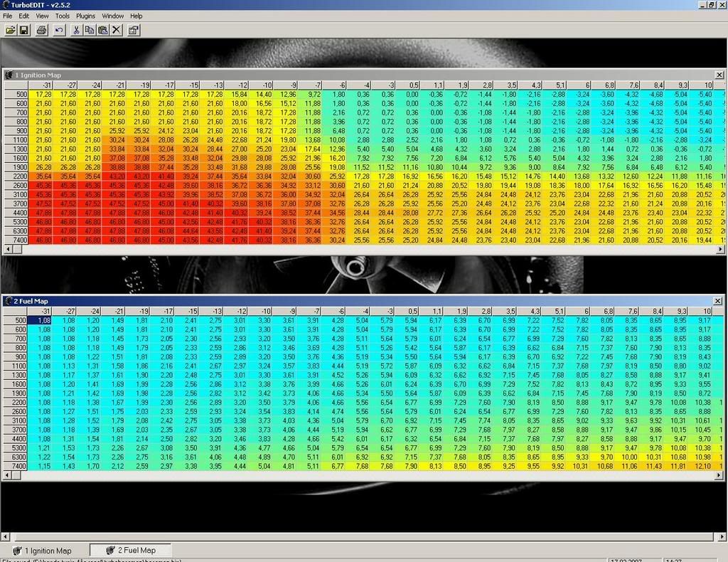Open the File menu
This screenshot has height=562, width=728.
pyautogui.click(x=7, y=16)
